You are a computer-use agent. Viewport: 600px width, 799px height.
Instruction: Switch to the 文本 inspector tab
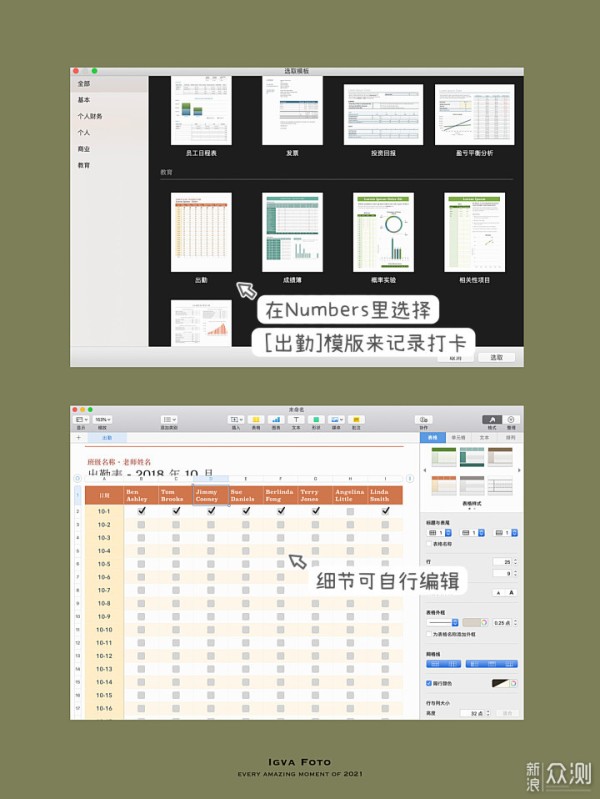tap(484, 437)
